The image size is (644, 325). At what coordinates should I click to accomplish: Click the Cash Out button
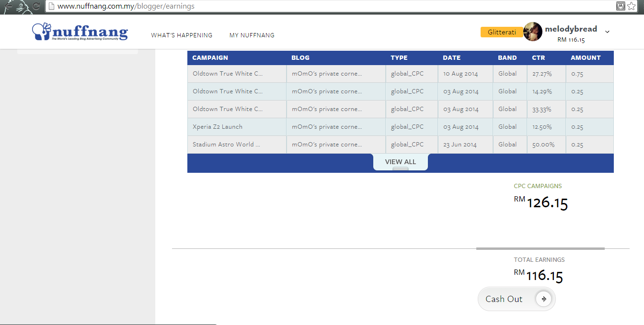coord(517,299)
